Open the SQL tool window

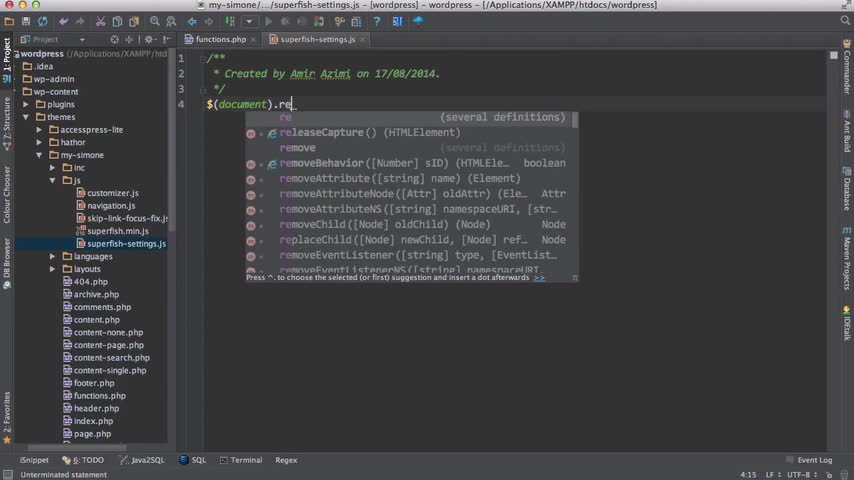pos(193,460)
